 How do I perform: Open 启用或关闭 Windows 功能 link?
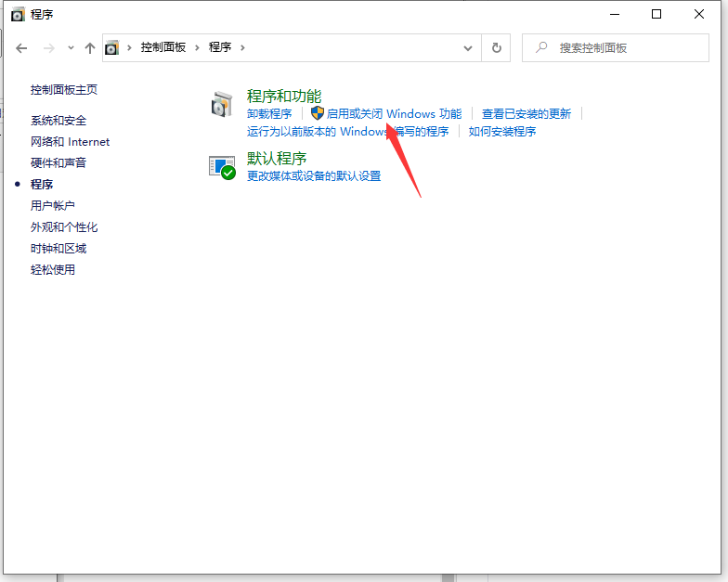click(x=394, y=114)
